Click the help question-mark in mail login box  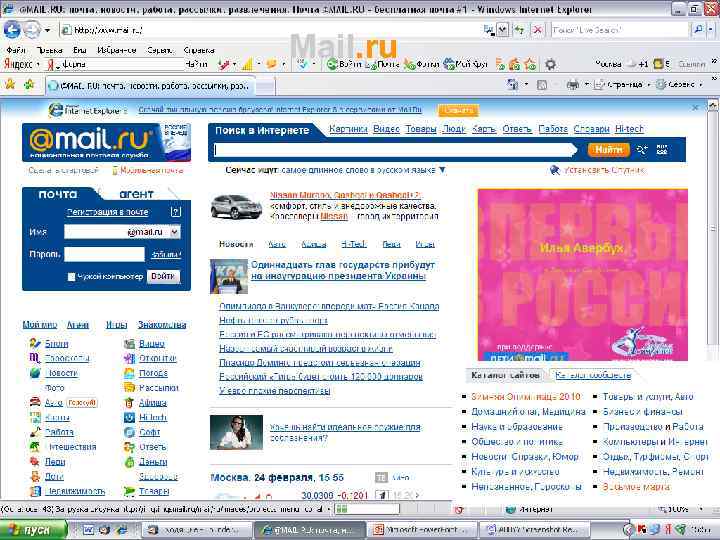pyautogui.click(x=176, y=212)
